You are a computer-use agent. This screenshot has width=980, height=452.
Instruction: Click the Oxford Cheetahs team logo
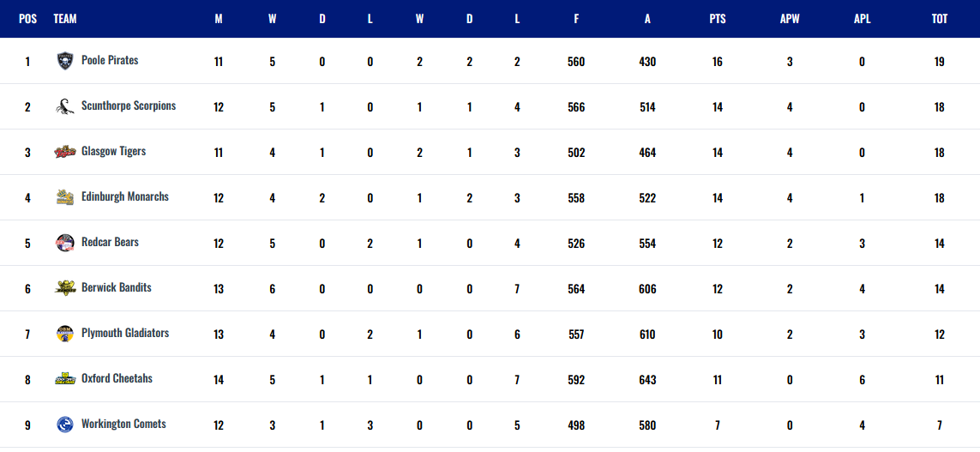[x=65, y=379]
